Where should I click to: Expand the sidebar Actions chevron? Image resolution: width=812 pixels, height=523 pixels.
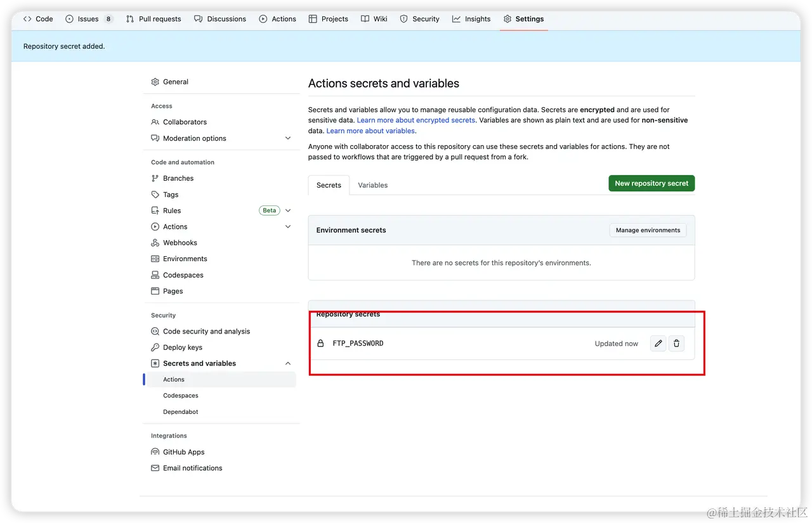[x=288, y=227]
